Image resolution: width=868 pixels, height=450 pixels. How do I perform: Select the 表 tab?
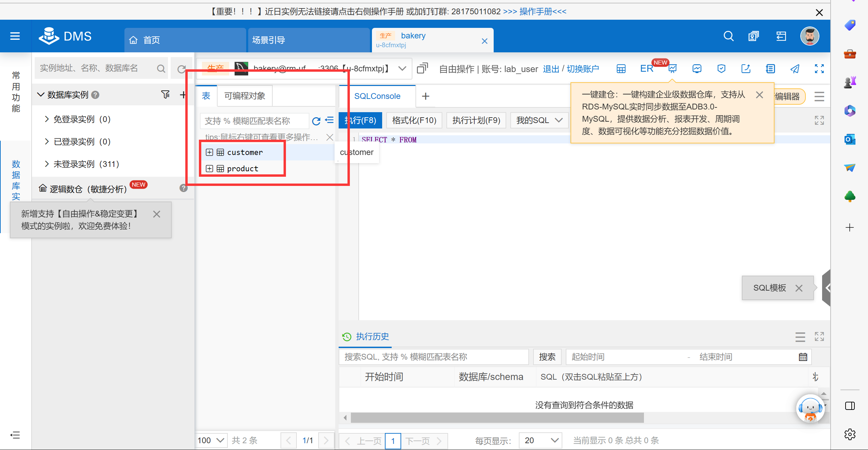[x=206, y=96]
